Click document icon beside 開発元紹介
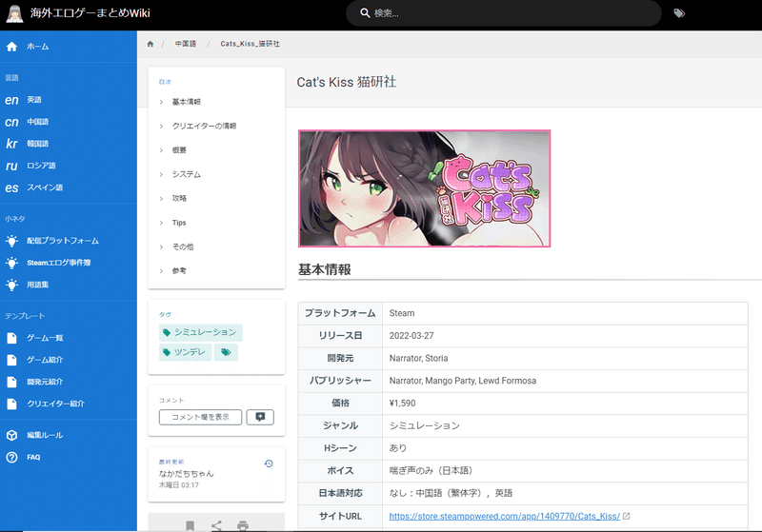Viewport: 762px width, 532px height. pyautogui.click(x=11, y=382)
